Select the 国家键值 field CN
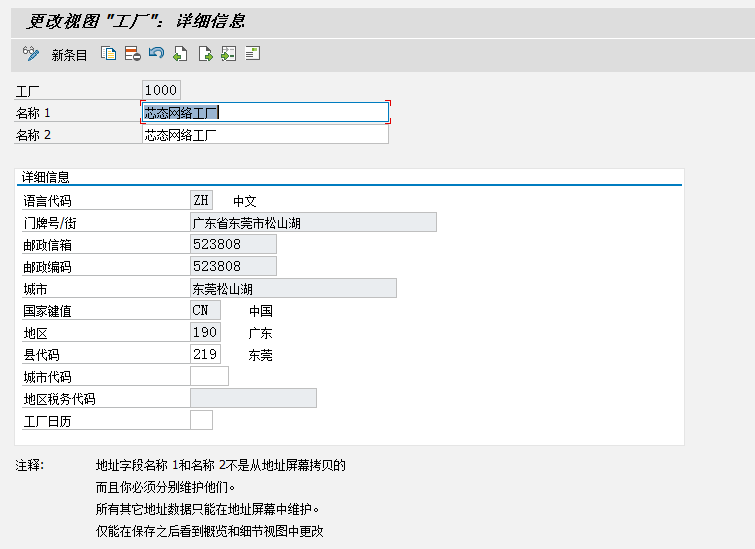755x549 pixels. pyautogui.click(x=206, y=310)
